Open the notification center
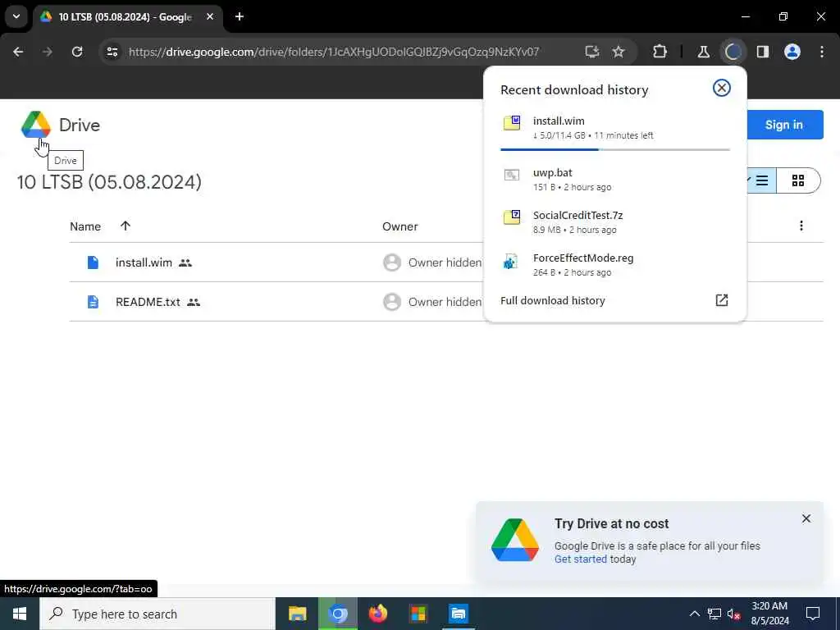The height and width of the screenshot is (630, 840). click(x=813, y=614)
